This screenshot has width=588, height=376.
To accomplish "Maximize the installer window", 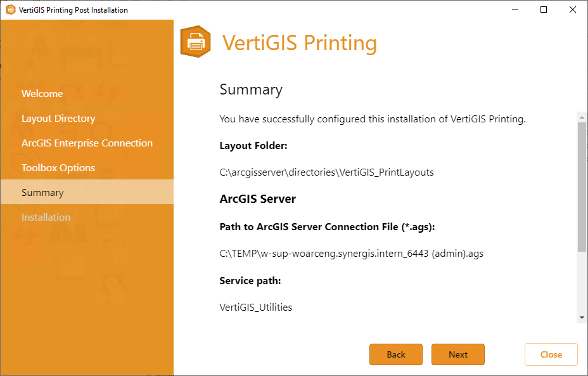I will pyautogui.click(x=543, y=10).
